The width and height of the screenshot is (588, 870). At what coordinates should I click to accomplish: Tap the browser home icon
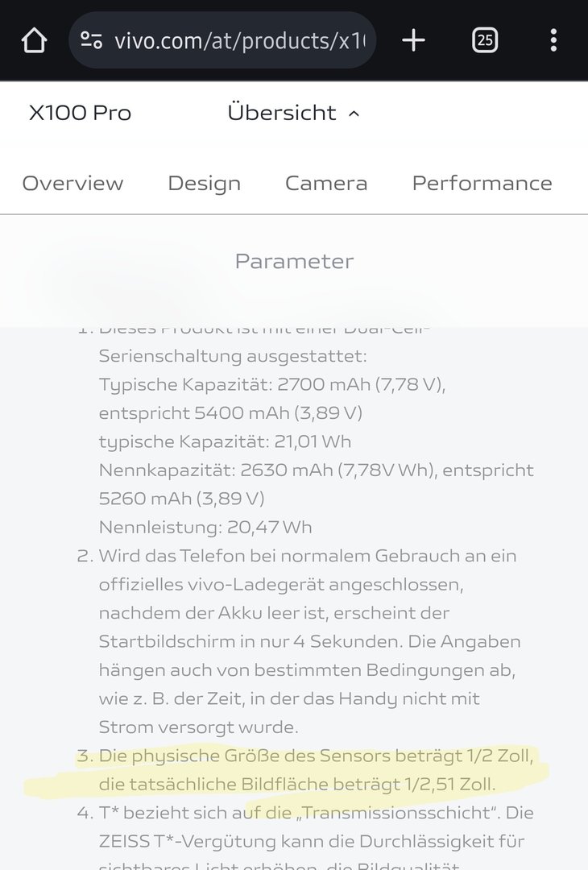click(34, 40)
